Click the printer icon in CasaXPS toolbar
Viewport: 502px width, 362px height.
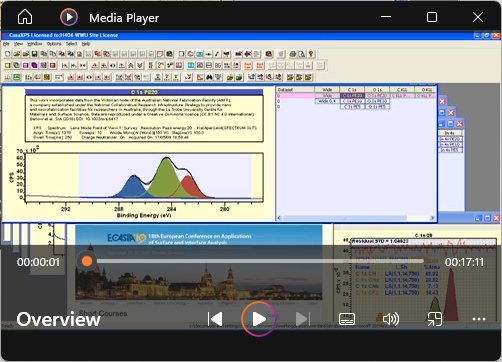293,54
